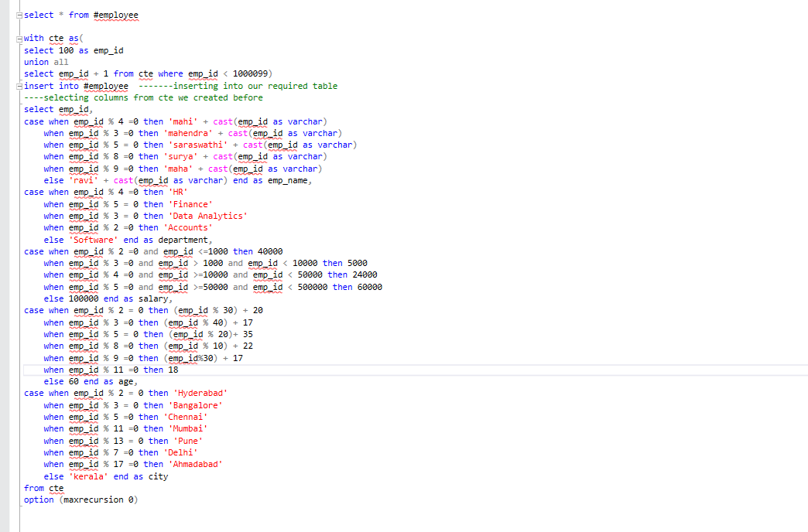Click the string 'Software'

click(x=94, y=240)
